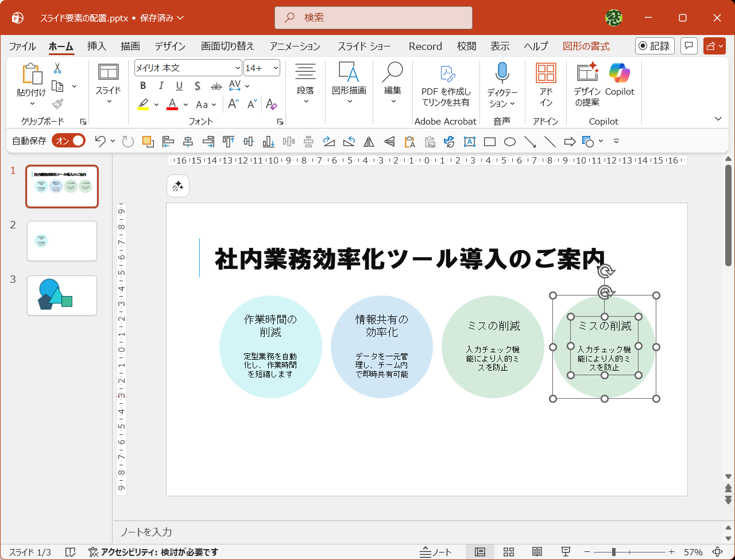
Task: Switch to the 挿入 ribbon tab
Action: coord(96,46)
